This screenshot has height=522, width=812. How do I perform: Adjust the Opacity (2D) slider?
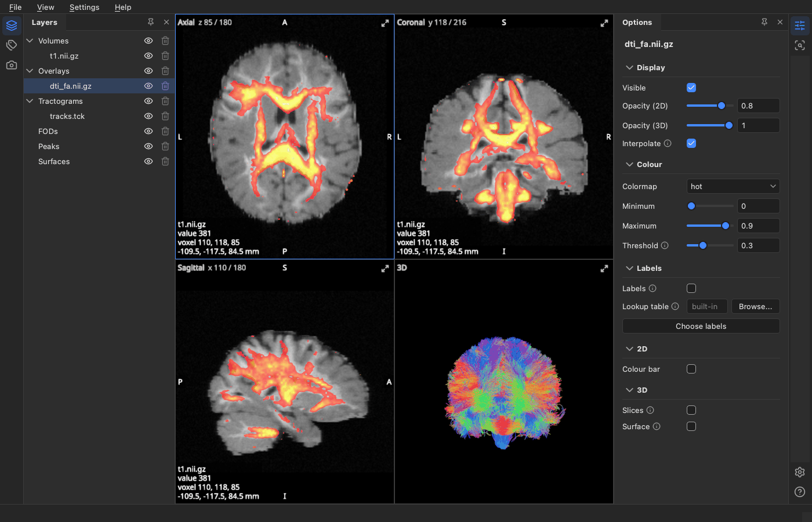coord(710,106)
